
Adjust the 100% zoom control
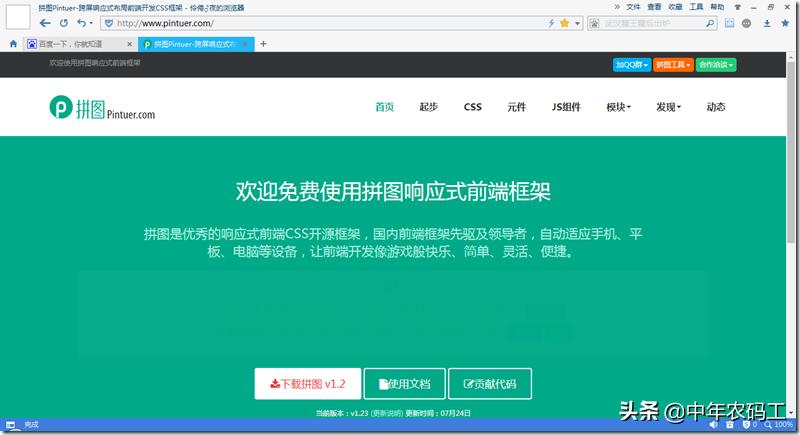[x=779, y=424]
